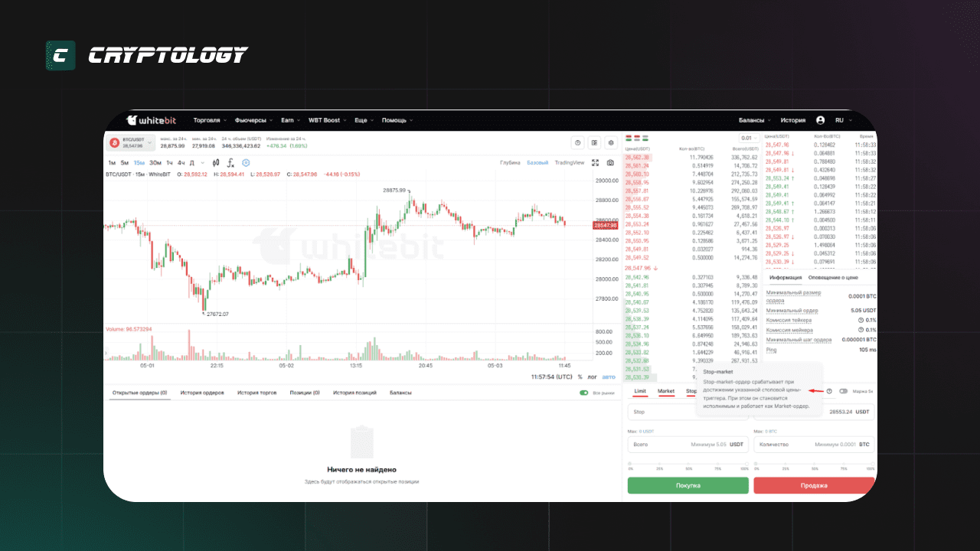This screenshot has width=980, height=551.
Task: Open the BTC/USDT pair selector
Action: [x=130, y=142]
